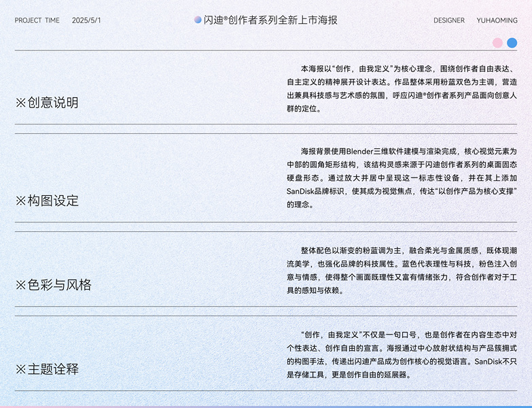This screenshot has width=532, height=408.
Task: Click the line '具的感知与依赖。'
Action: [315, 290]
